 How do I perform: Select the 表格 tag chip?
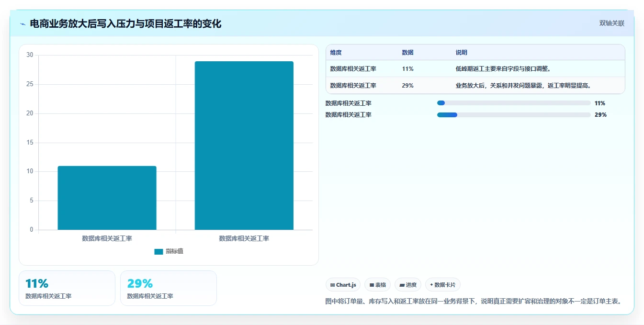coord(377,285)
